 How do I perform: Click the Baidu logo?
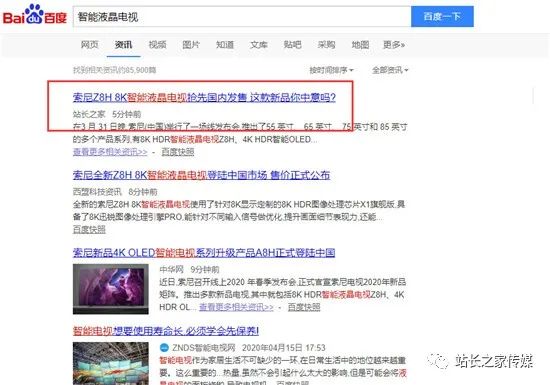click(x=35, y=15)
